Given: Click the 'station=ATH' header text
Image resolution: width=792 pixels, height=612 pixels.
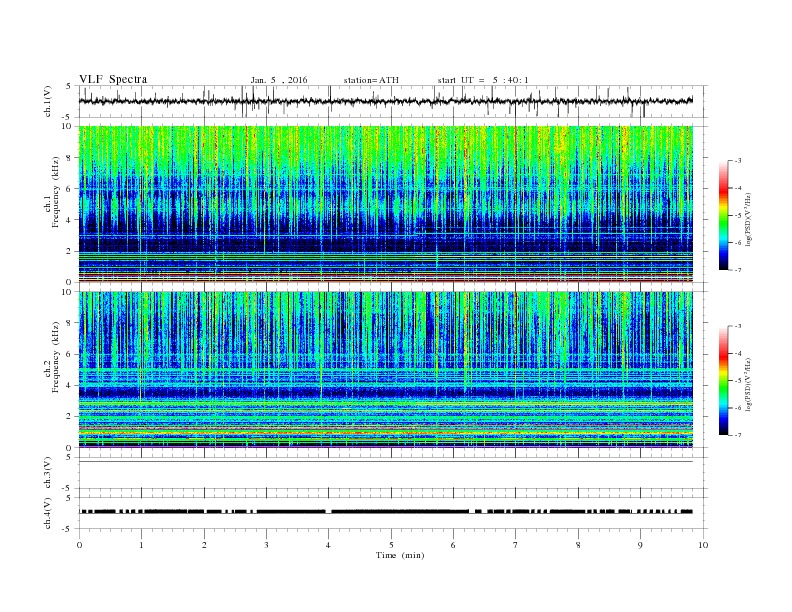Looking at the screenshot, I should (x=371, y=80).
